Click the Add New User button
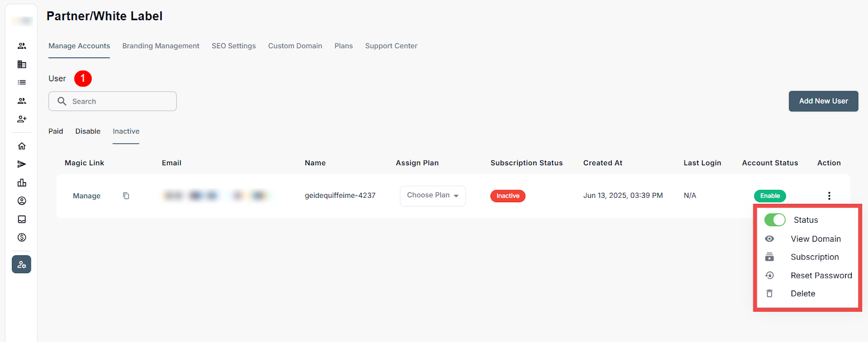 [x=823, y=101]
